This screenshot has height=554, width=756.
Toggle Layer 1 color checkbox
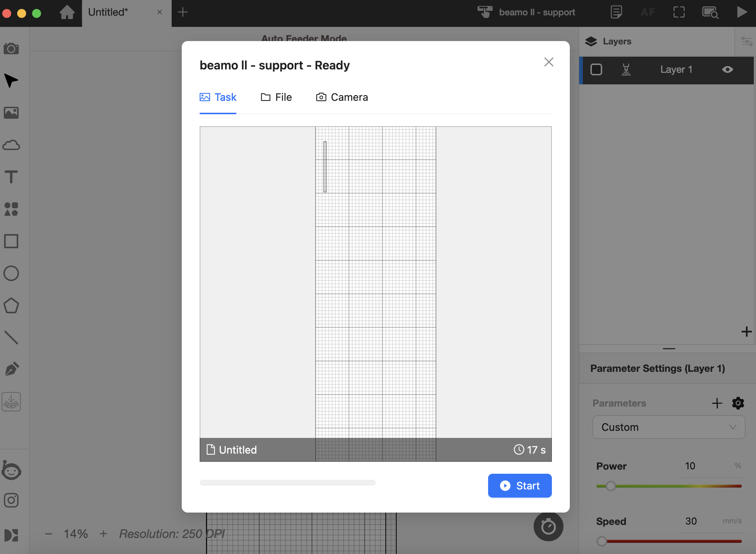click(x=596, y=69)
